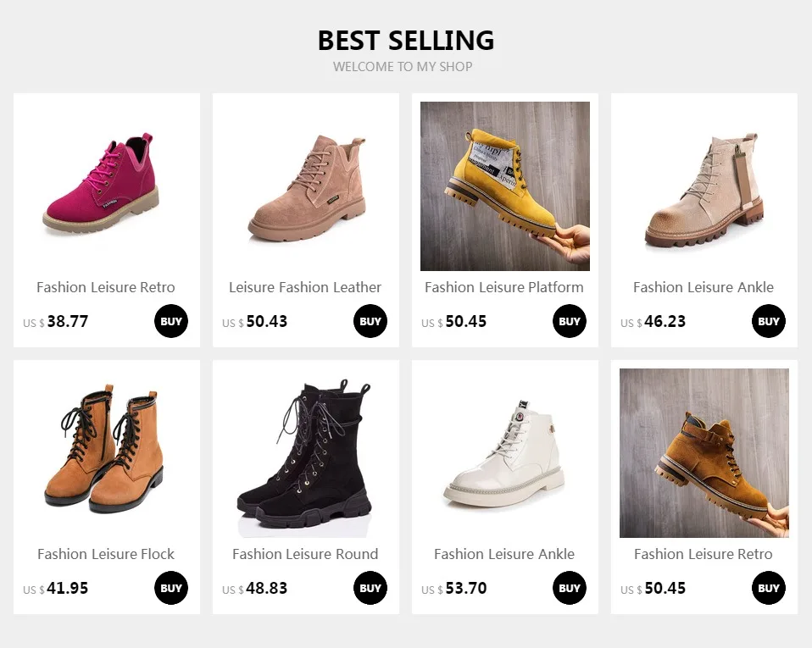
Task: Select the black lace-up boots image
Action: pos(306,453)
